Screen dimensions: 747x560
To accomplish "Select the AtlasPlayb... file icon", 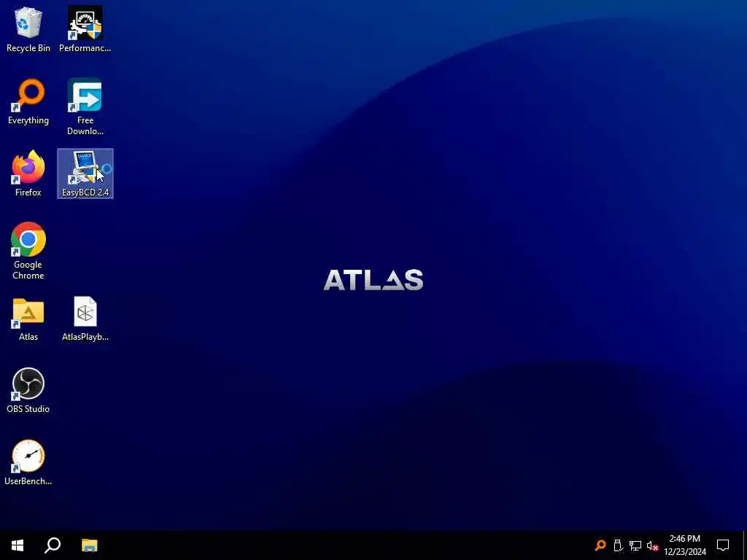I will pos(85,318).
